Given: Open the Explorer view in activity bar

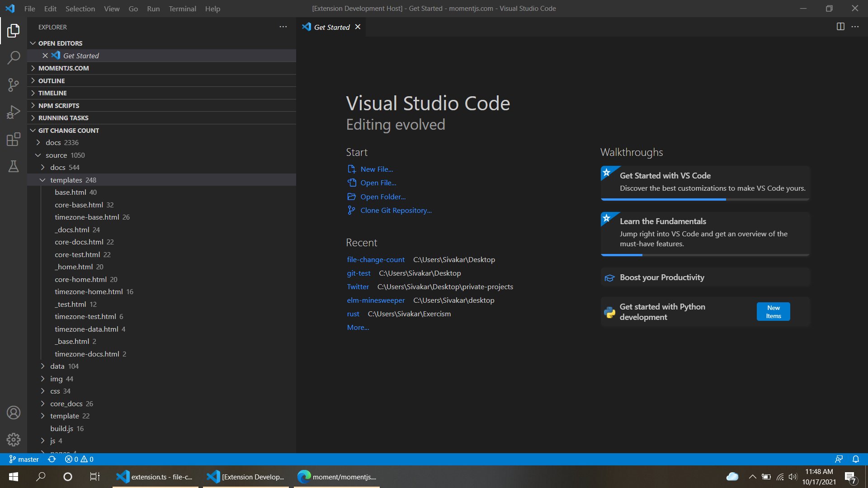Looking at the screenshot, I should (x=14, y=31).
